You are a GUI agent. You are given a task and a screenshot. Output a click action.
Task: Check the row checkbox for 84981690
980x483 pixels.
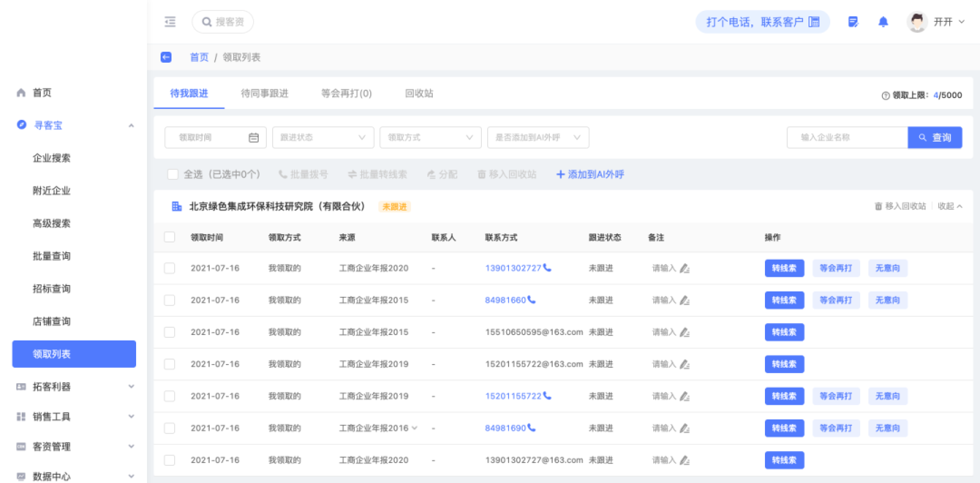tap(170, 428)
